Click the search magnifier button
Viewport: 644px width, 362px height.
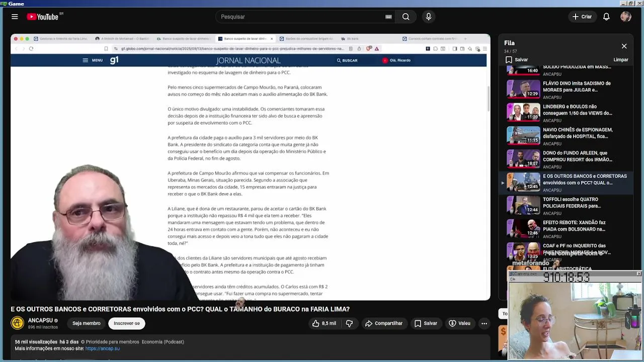(406, 17)
